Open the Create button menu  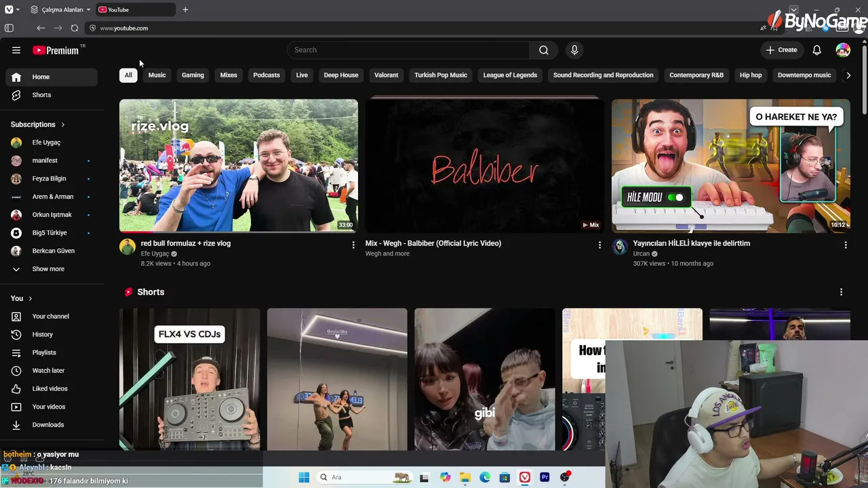(x=781, y=50)
